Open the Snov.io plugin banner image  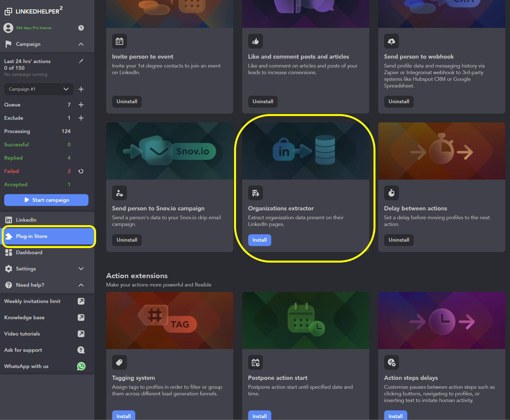(x=170, y=151)
